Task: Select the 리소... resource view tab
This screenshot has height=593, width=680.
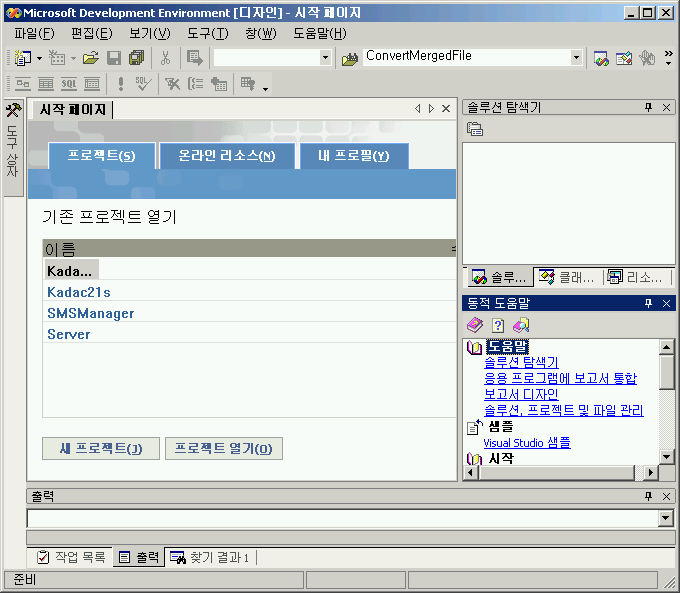Action: click(x=636, y=277)
